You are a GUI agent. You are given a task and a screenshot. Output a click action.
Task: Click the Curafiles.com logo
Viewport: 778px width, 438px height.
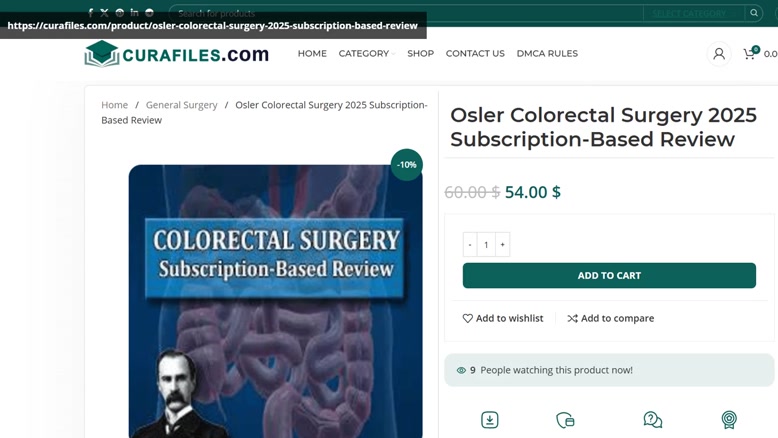tap(177, 54)
